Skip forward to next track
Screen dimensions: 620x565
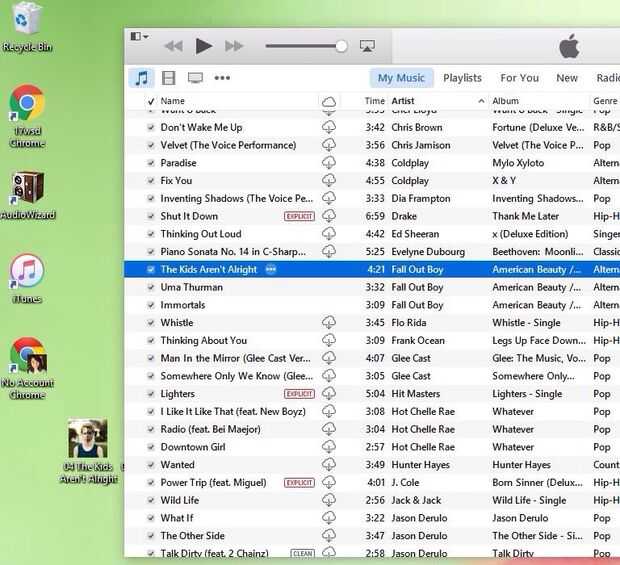(x=234, y=46)
